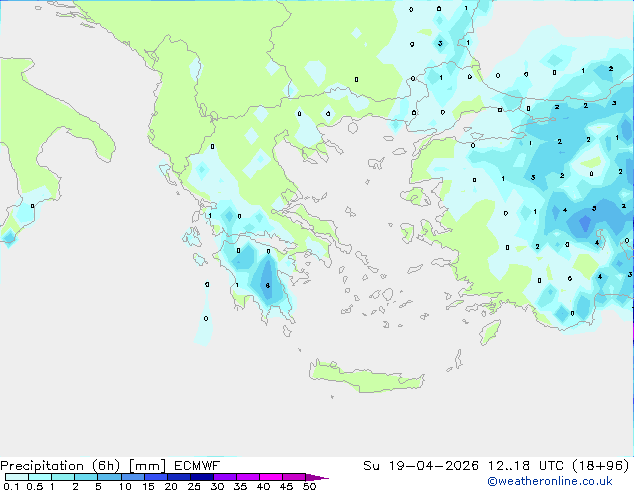Click the legend number '45'
This screenshot has height=490, width=634.
[x=286, y=486]
